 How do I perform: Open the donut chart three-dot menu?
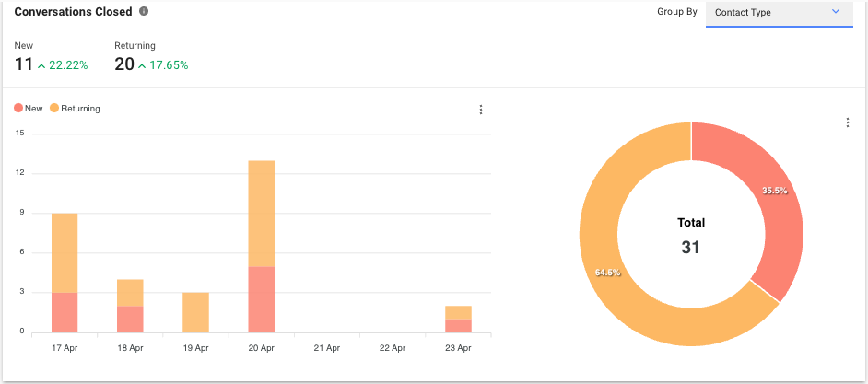848,122
